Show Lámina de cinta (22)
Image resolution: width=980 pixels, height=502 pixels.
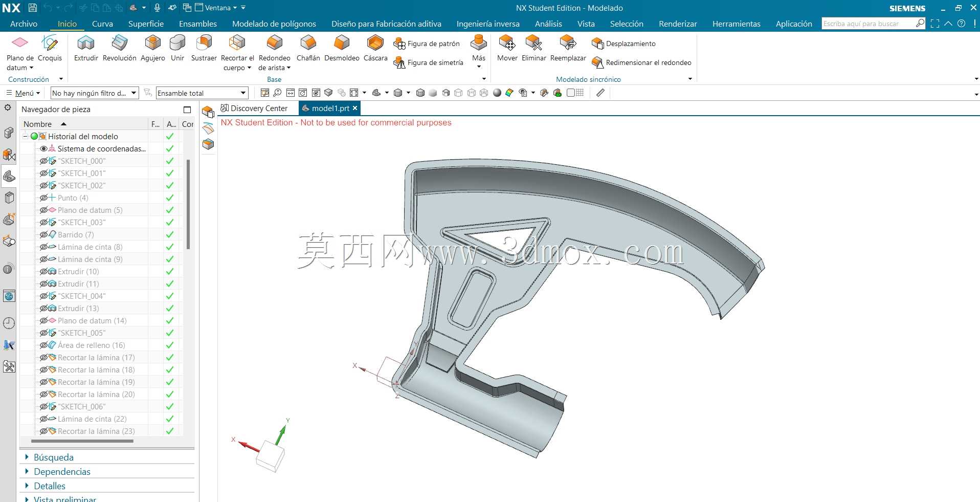pyautogui.click(x=43, y=419)
